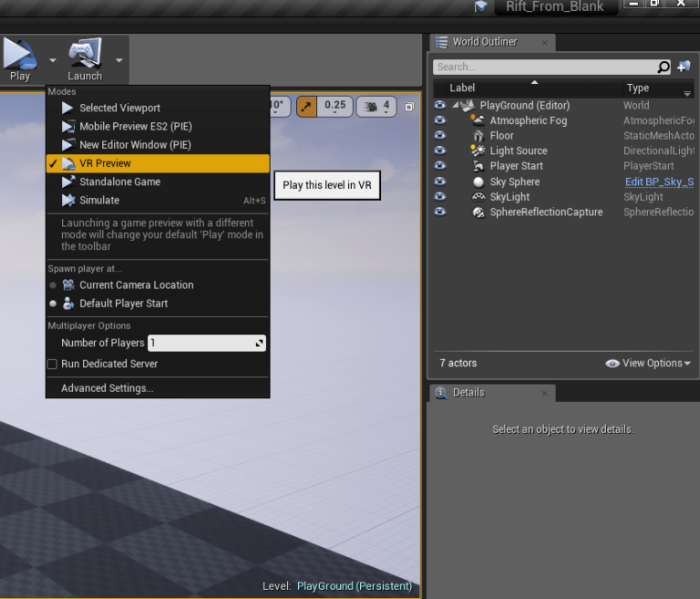
Task: Click the Launch toolbar button
Action: [85, 59]
